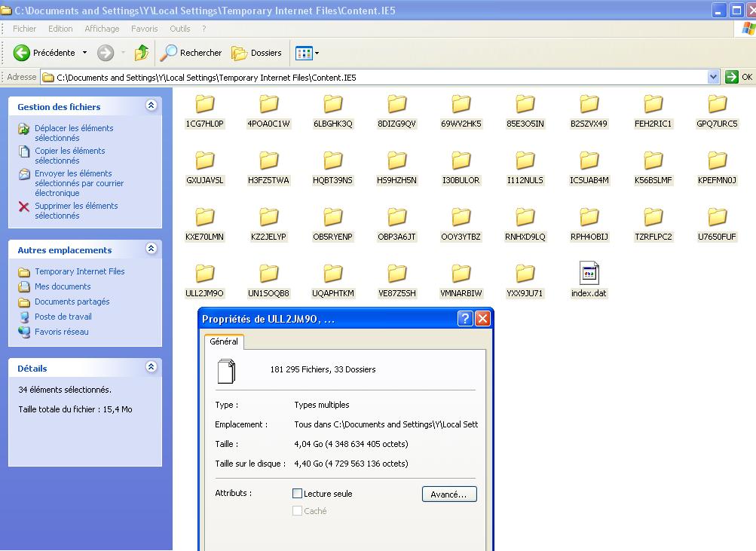Open Mes documents link

[63, 286]
